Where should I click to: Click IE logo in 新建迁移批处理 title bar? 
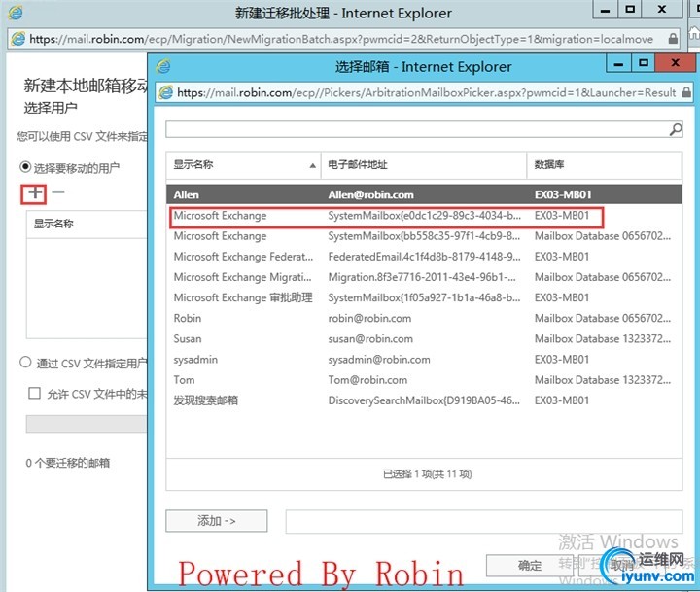pos(16,13)
